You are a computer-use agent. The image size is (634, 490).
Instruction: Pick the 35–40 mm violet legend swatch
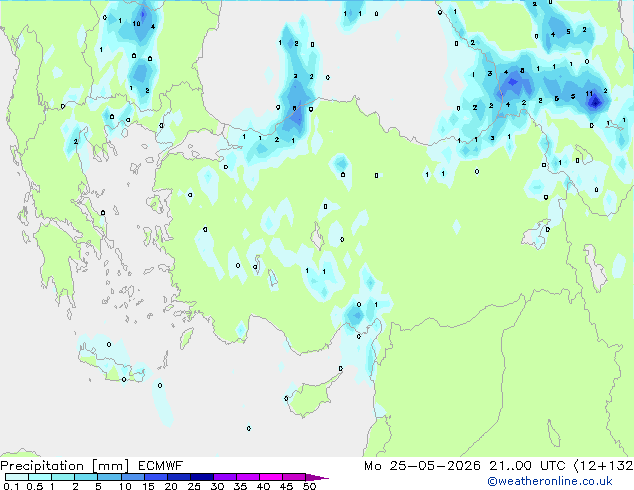tap(247, 477)
